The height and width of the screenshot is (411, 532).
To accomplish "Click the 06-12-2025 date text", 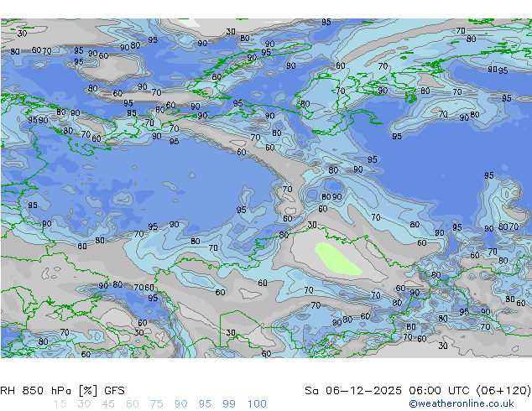I will tap(363, 391).
